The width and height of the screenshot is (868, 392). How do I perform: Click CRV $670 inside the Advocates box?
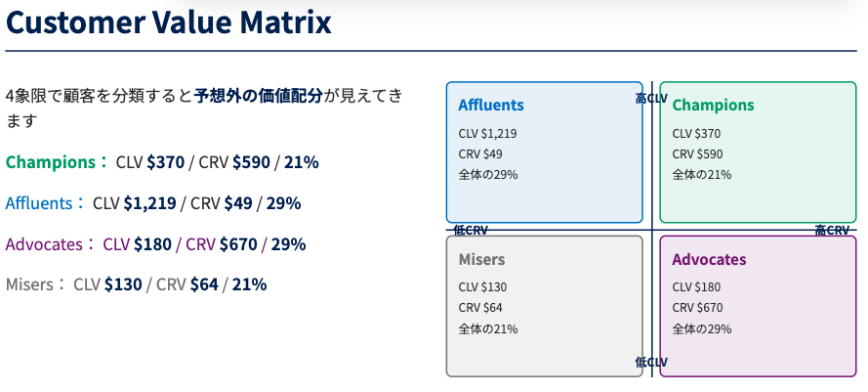pyautogui.click(x=697, y=308)
